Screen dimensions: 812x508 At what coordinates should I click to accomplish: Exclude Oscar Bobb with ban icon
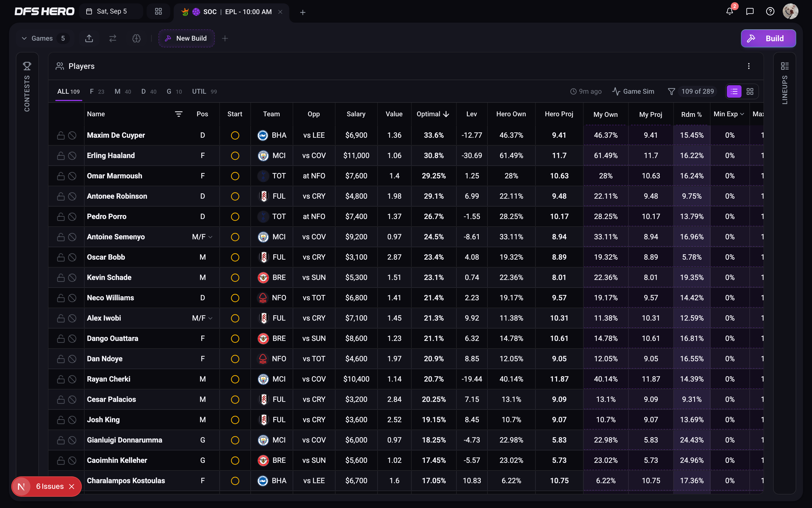[72, 257]
